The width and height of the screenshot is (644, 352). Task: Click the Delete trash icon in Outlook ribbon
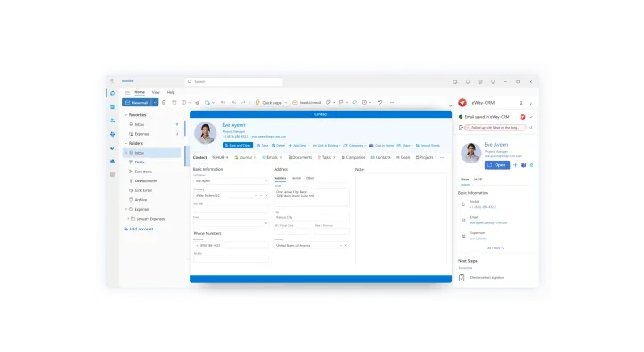pyautogui.click(x=164, y=102)
